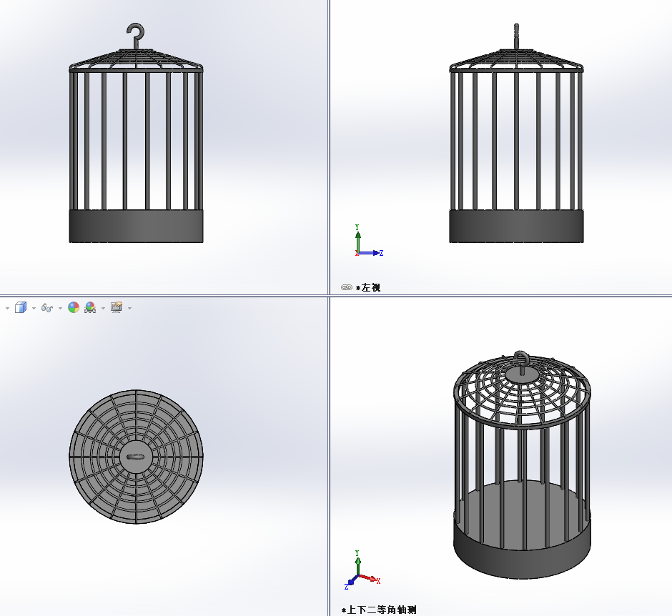Select the cage base in left view
The width and height of the screenshot is (672, 616).
516,227
